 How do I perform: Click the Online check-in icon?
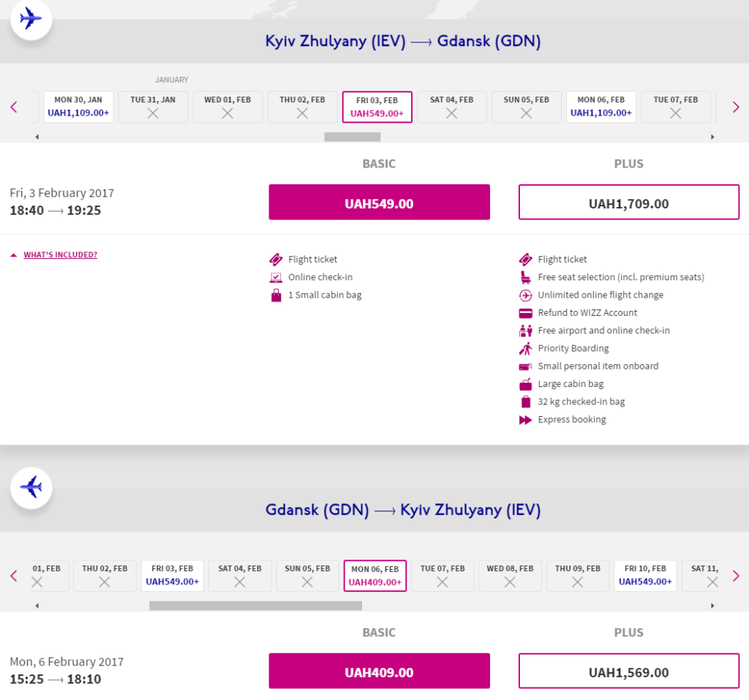point(276,277)
